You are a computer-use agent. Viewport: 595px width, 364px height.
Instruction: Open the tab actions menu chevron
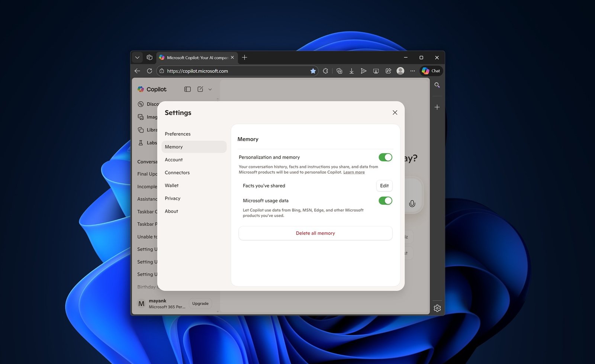[137, 58]
